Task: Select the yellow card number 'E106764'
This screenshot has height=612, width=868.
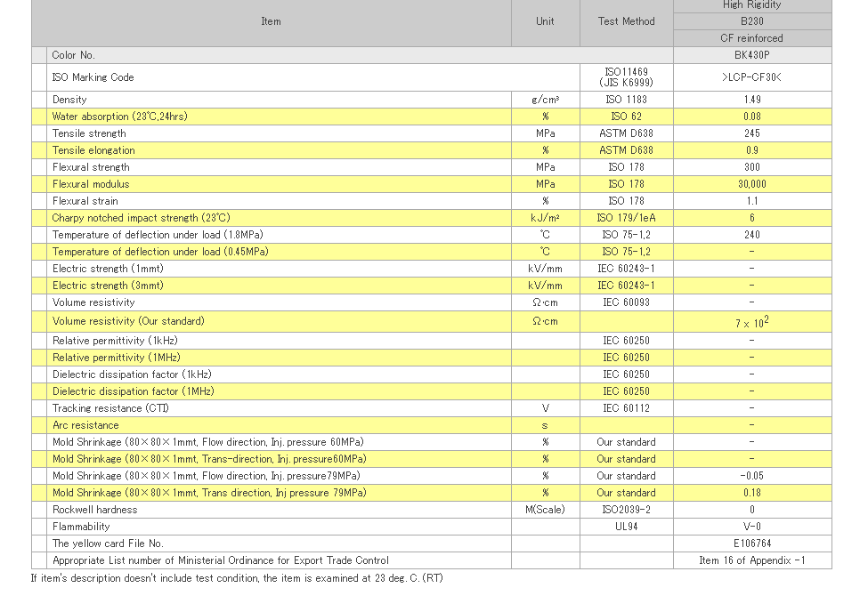Action: click(x=751, y=544)
